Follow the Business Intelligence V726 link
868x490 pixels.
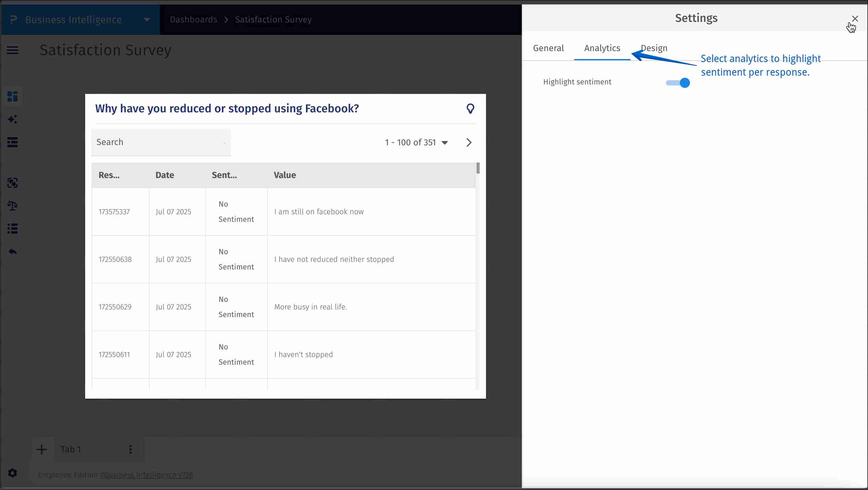(x=146, y=475)
